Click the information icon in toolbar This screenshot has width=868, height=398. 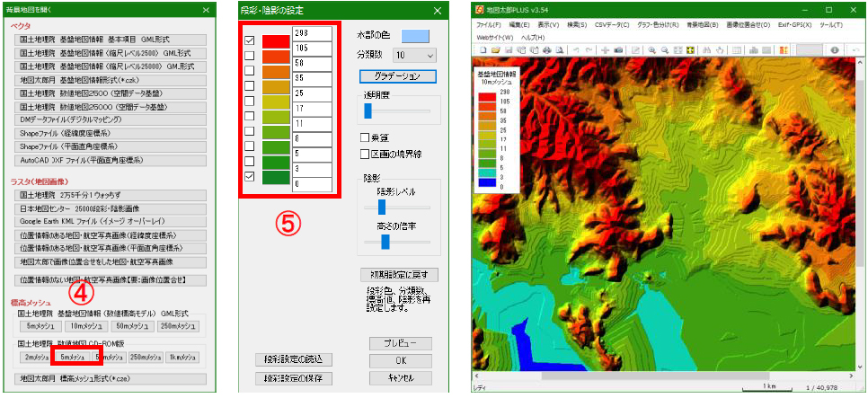click(835, 50)
